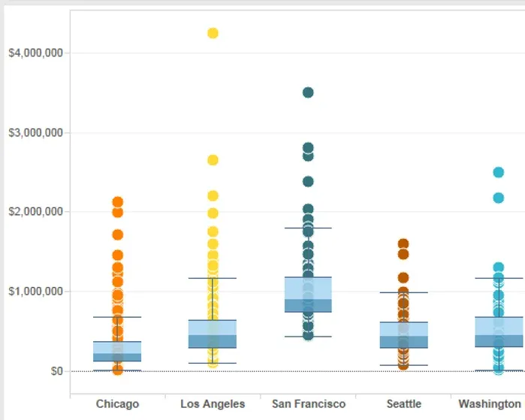Select the $2,000,000 axis label
The height and width of the screenshot is (420, 525).
pyautogui.click(x=35, y=212)
